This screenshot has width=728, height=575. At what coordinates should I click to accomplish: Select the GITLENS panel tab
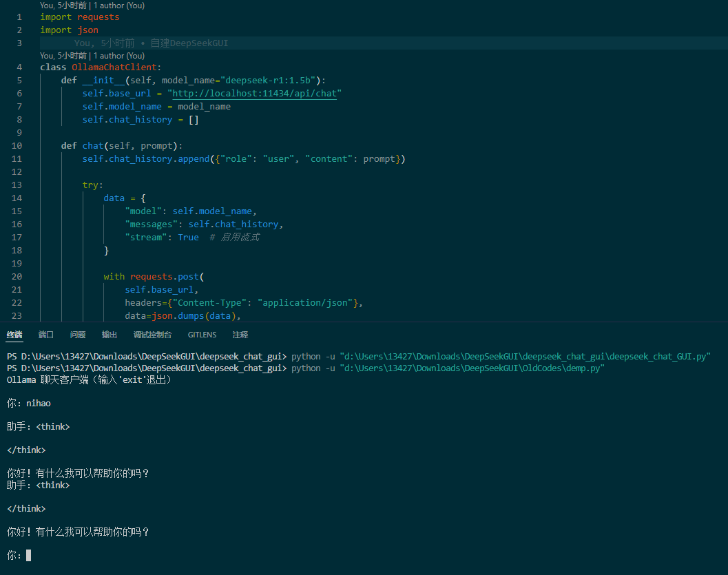[x=202, y=335]
